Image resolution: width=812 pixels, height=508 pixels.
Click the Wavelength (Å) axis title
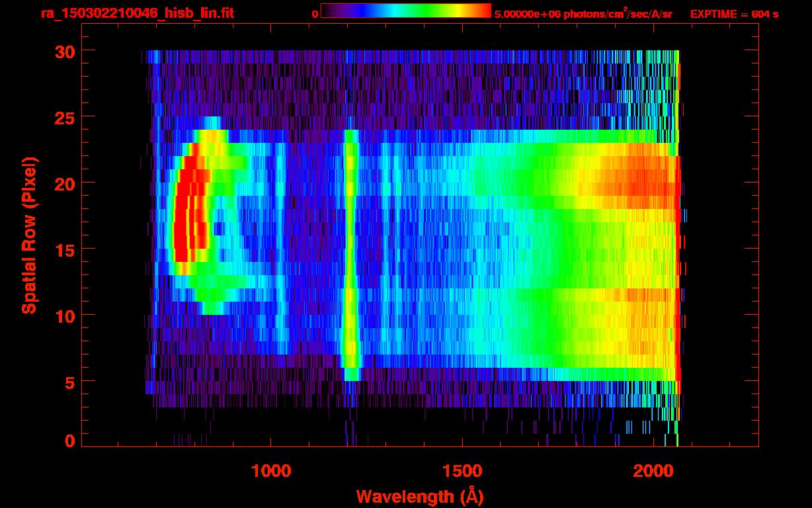[421, 496]
